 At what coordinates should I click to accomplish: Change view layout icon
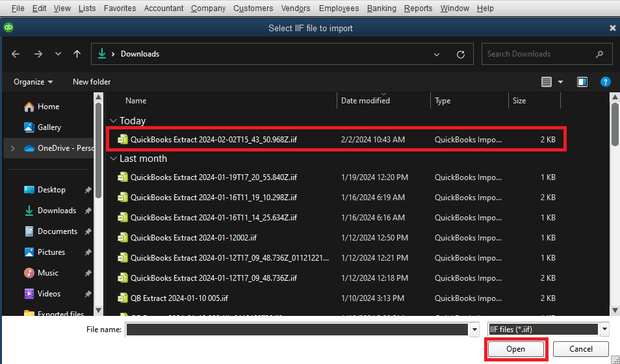pos(547,82)
